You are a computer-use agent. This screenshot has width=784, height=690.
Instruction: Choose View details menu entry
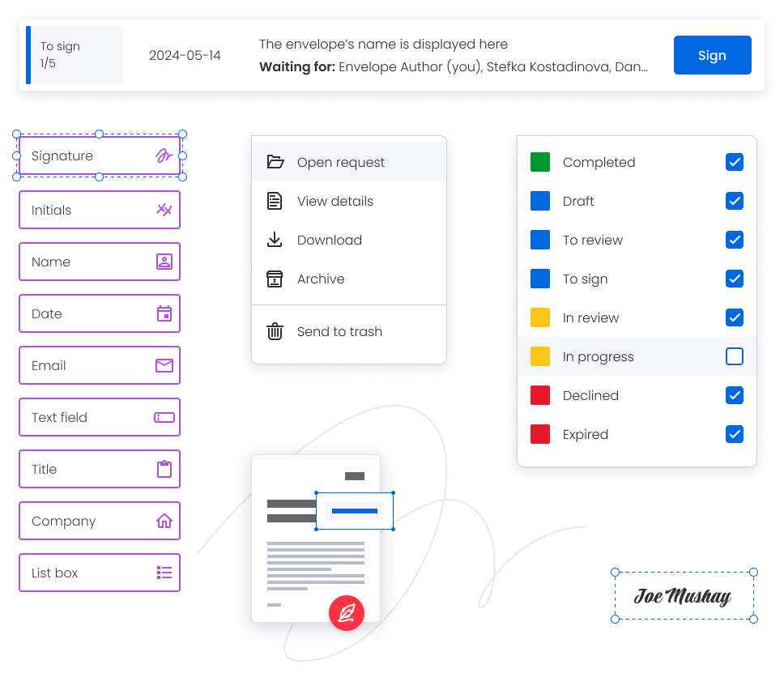pyautogui.click(x=349, y=201)
